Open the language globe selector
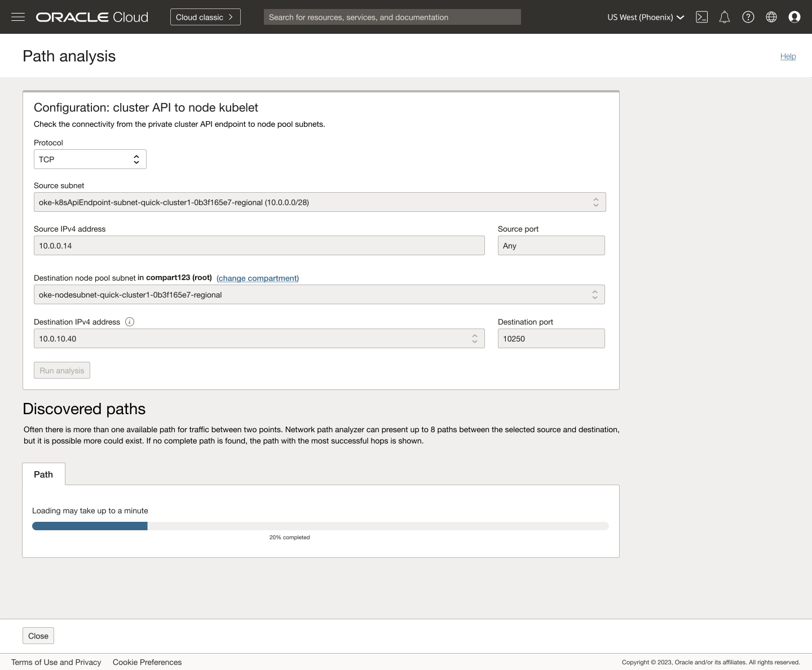The image size is (812, 670). point(771,17)
